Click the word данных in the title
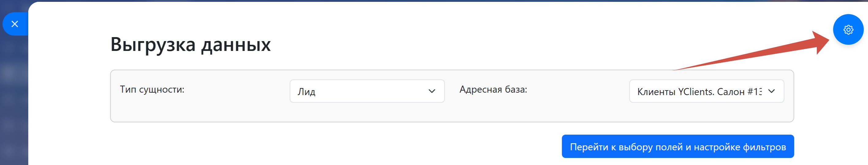 [x=236, y=44]
